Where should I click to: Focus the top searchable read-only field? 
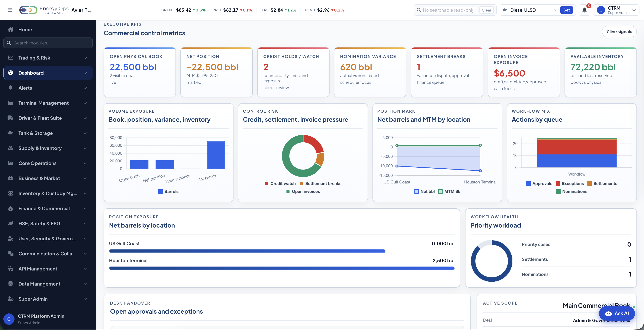(447, 10)
